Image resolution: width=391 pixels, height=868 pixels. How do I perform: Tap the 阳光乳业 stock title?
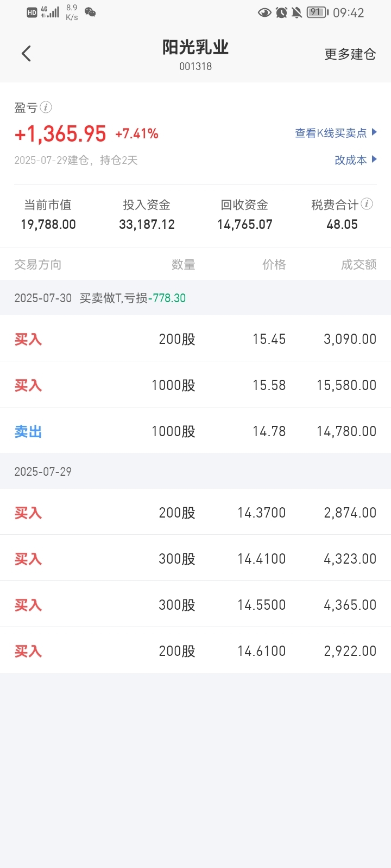[x=195, y=48]
